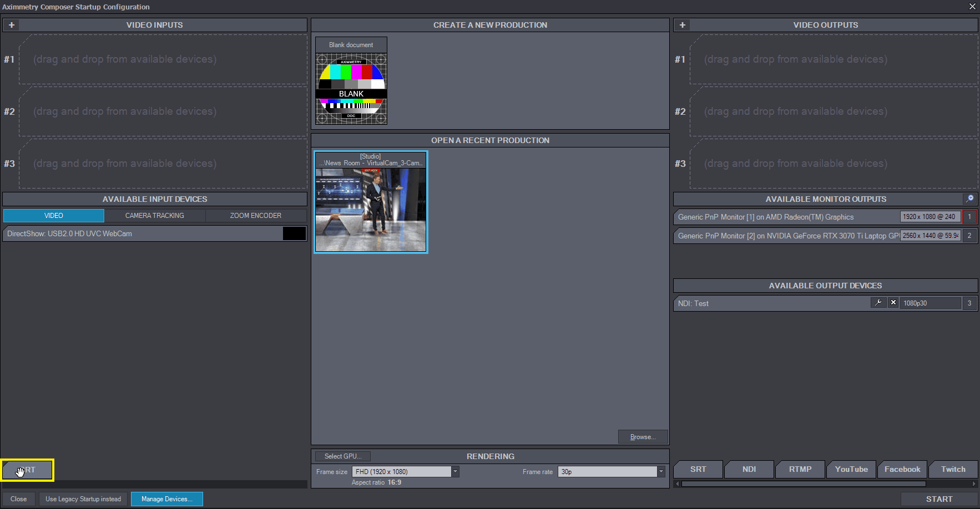
Task: Add a new video output with plus icon
Action: pos(683,25)
